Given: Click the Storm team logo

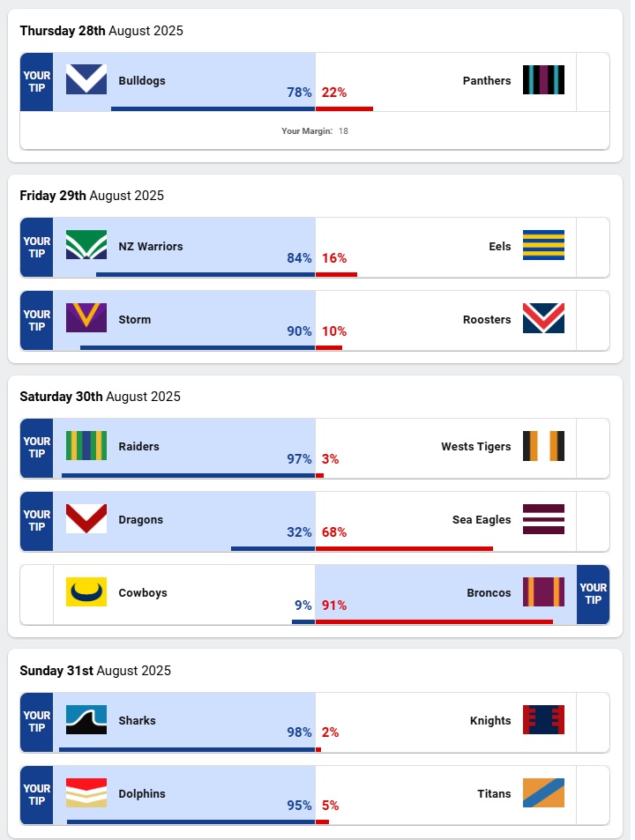Looking at the screenshot, I should point(86,318).
